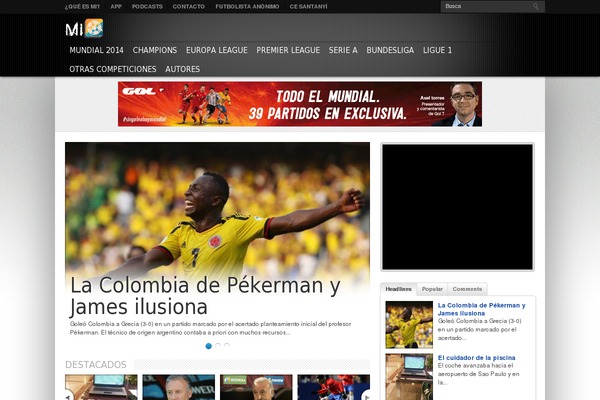
Task: Open Otras Competiciones menu
Action: 113,69
